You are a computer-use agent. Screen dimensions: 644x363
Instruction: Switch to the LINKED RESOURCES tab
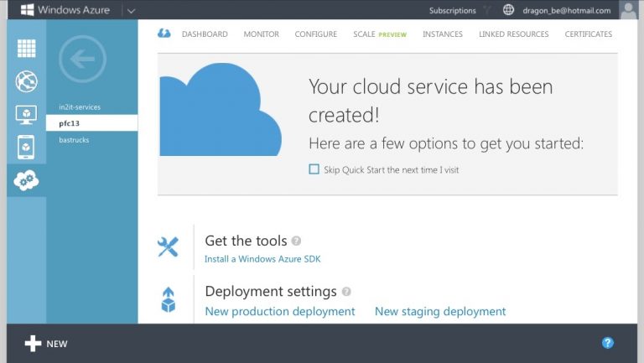point(514,34)
